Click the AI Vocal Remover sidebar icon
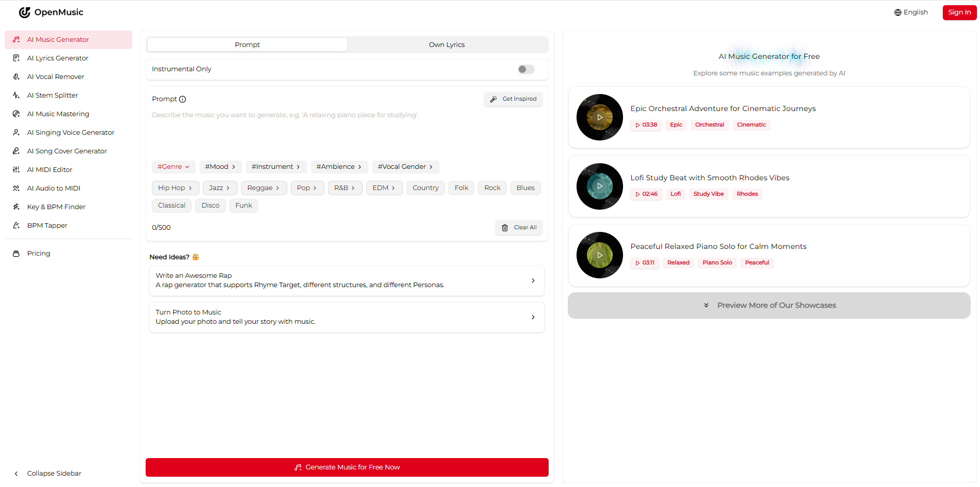980x487 pixels. 16,76
